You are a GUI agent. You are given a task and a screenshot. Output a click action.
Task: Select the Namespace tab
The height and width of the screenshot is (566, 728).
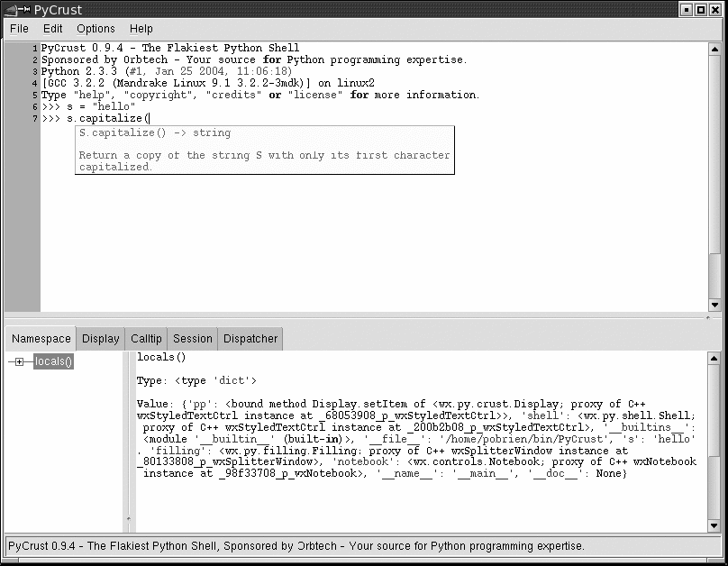point(41,339)
